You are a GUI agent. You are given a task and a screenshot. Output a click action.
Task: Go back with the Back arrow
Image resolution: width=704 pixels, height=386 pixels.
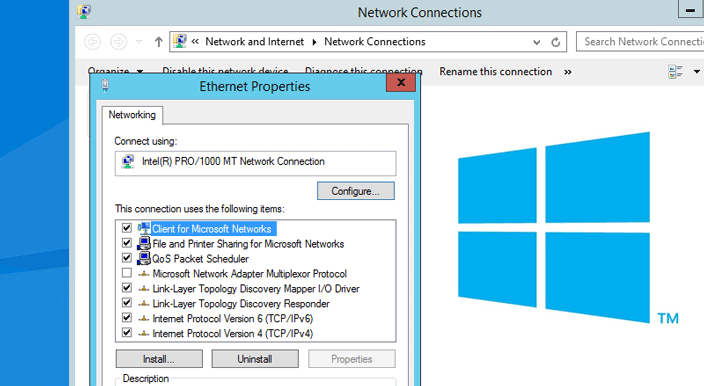(92, 42)
